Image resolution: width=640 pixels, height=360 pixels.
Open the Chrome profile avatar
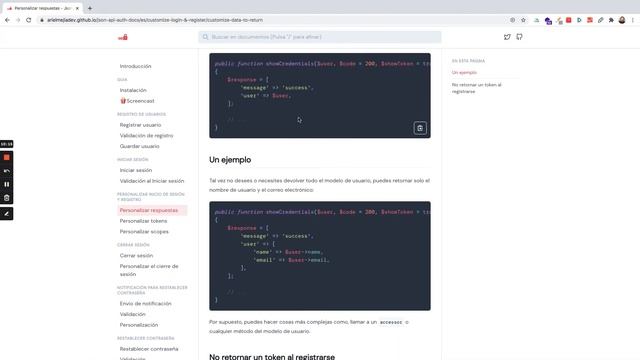pos(622,20)
